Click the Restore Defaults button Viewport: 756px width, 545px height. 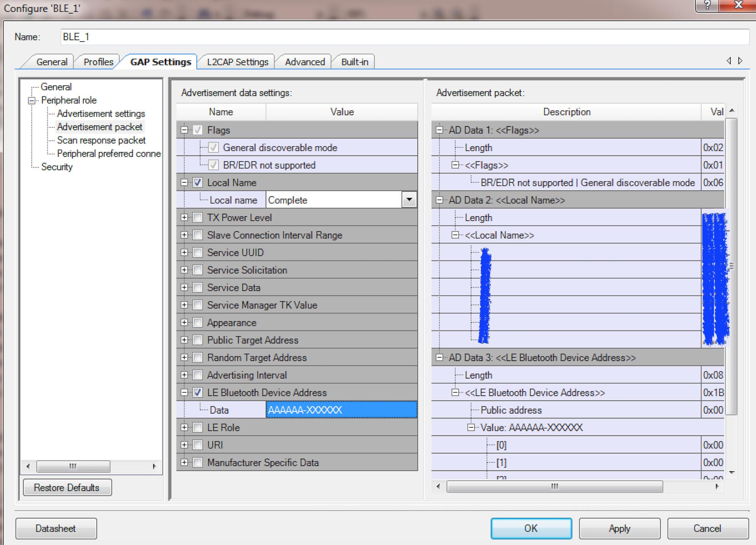point(67,488)
